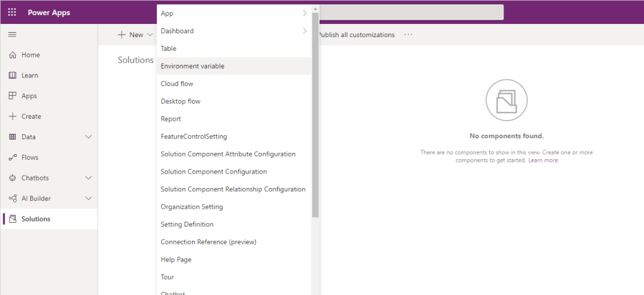Screen dimensions: 644x295
Task: Open Flows via its icon
Action: coord(13,157)
